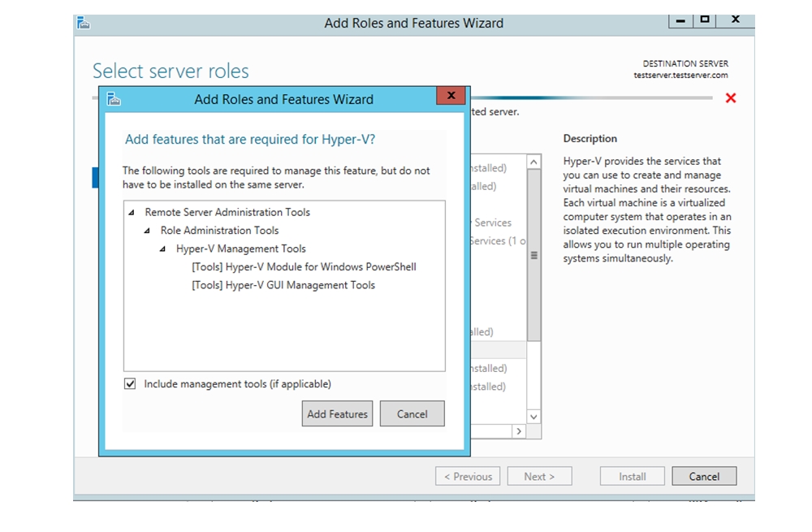The height and width of the screenshot is (532, 812).
Task: Collapse Role Administration Tools node
Action: pos(147,231)
